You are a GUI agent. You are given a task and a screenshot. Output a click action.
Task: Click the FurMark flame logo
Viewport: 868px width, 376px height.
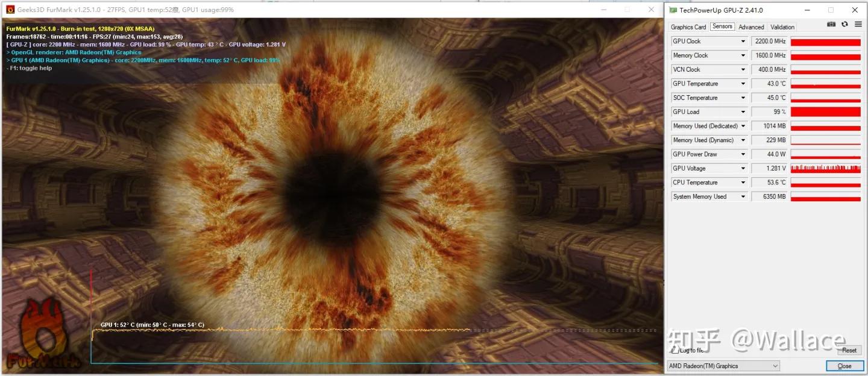click(x=41, y=334)
